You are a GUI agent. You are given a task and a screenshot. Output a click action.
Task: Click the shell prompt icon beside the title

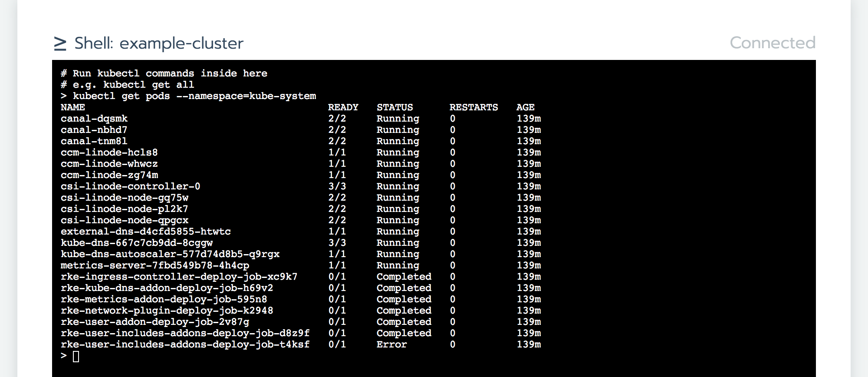pyautogui.click(x=60, y=43)
